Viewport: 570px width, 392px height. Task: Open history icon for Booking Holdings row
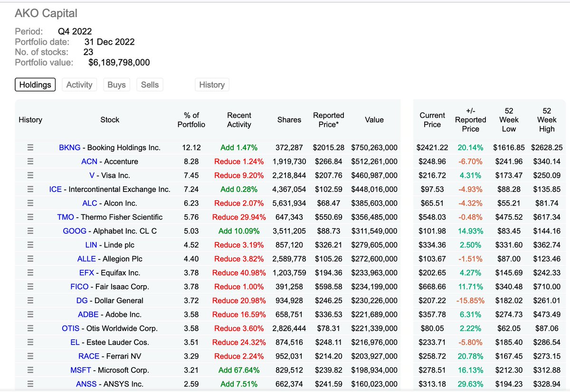coord(30,148)
